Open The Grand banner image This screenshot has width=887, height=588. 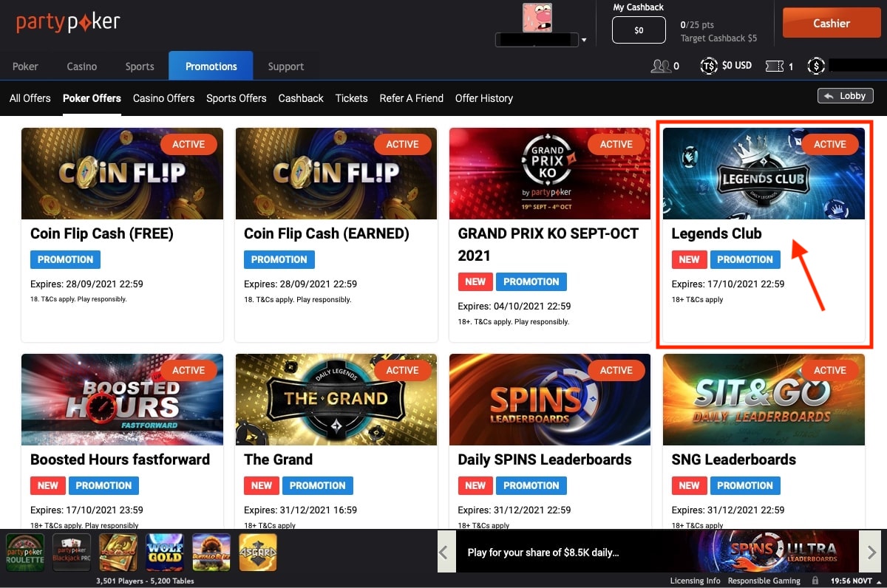click(336, 400)
